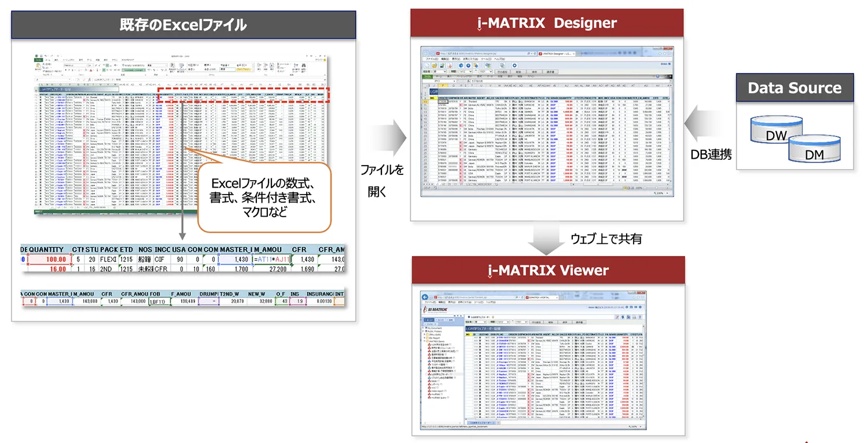Viewport: 868px width, 443px height.
Task: Open ファイル(F) menu in the Viewer window
Action: tap(430, 302)
